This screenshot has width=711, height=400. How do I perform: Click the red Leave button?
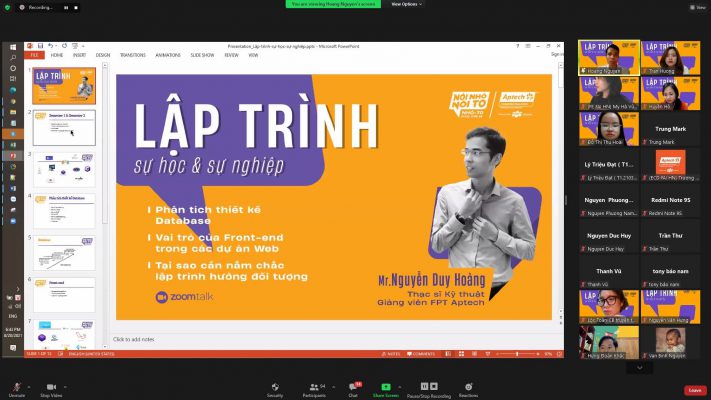coord(694,390)
